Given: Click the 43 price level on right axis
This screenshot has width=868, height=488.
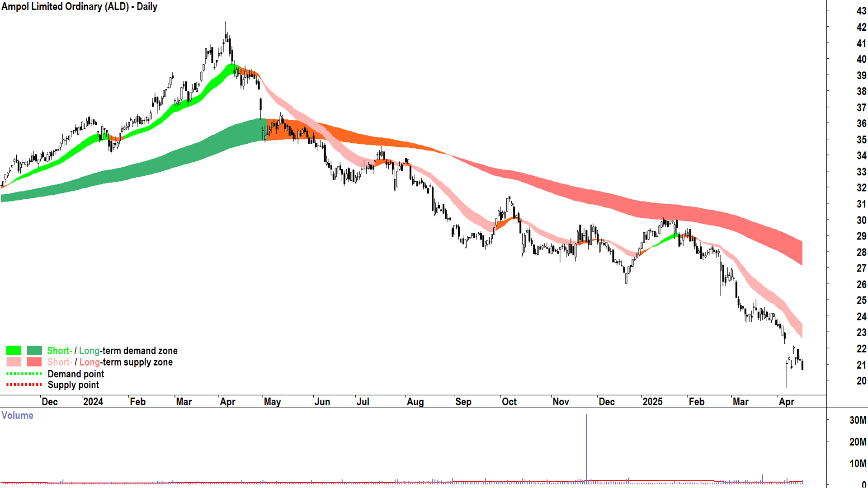Looking at the screenshot, I should pos(861,11).
